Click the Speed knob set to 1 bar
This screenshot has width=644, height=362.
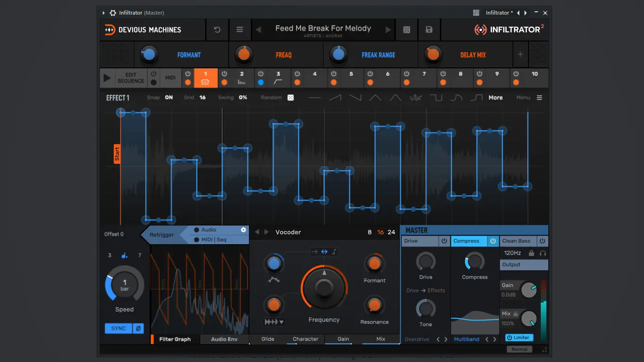pos(124,284)
